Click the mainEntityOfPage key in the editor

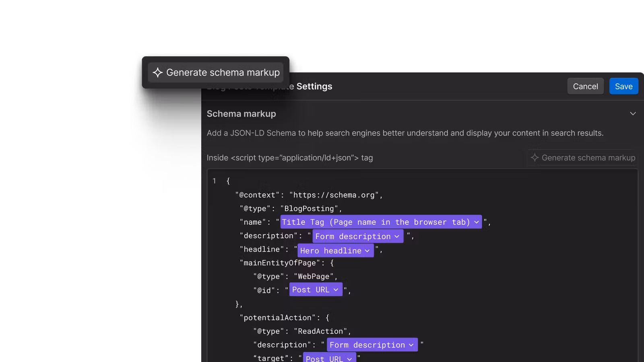point(279,263)
